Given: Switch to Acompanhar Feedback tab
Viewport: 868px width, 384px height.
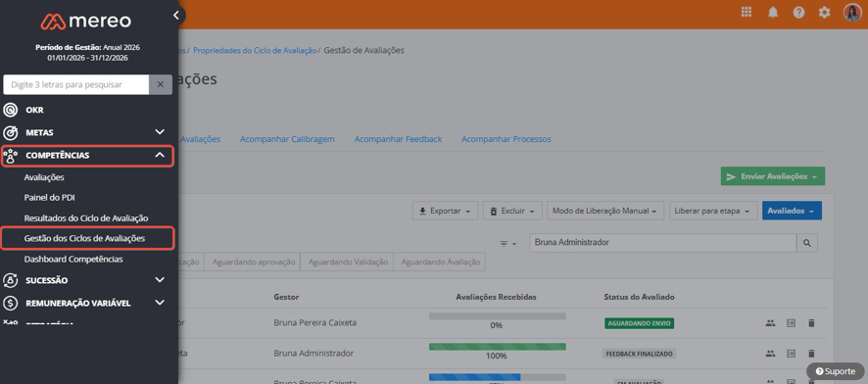Looking at the screenshot, I should [398, 139].
